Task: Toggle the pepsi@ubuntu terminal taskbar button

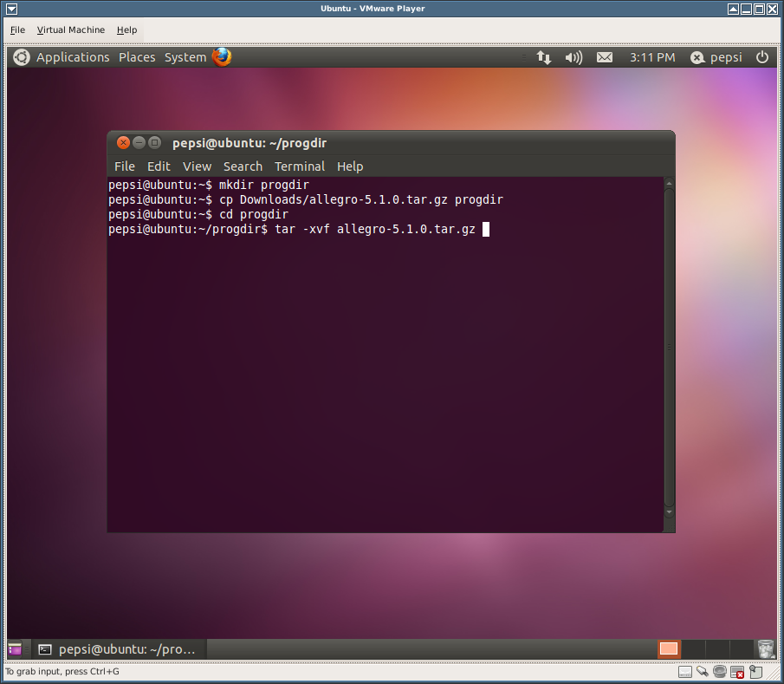Action: 116,648
